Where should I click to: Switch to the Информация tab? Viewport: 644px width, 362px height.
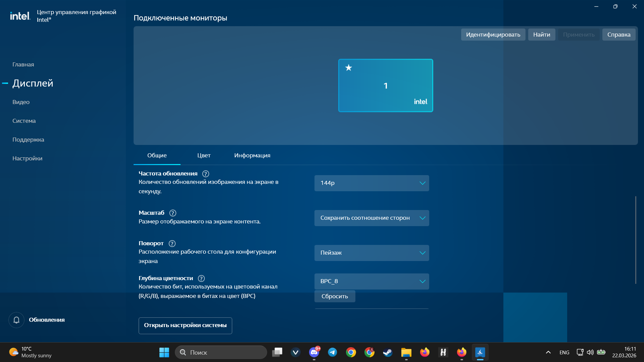click(252, 155)
